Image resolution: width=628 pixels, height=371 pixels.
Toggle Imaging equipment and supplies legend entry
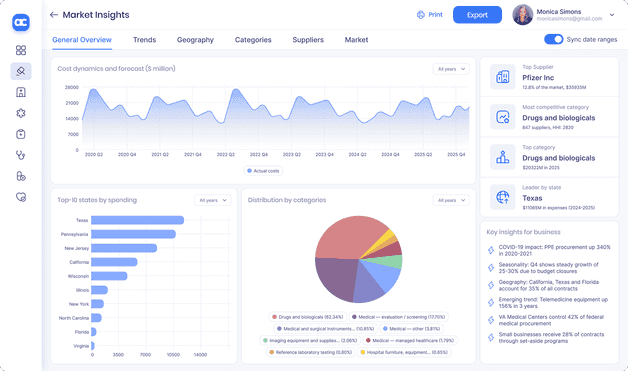point(310,341)
